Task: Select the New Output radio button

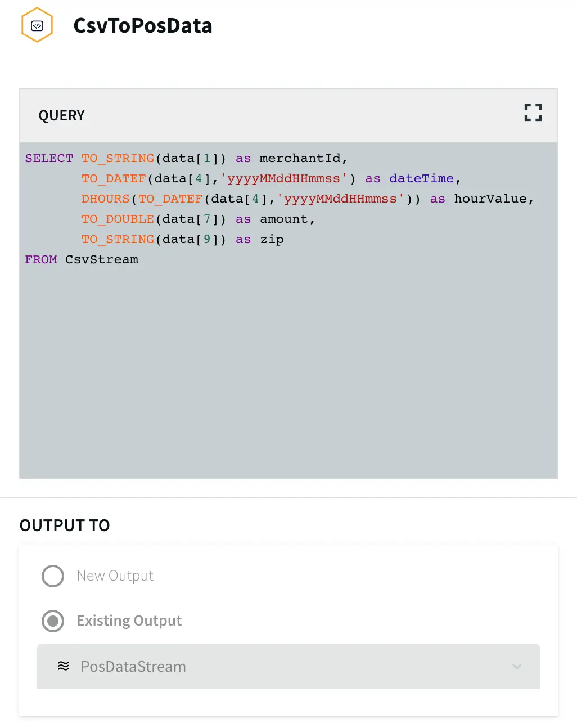Action: click(x=53, y=576)
